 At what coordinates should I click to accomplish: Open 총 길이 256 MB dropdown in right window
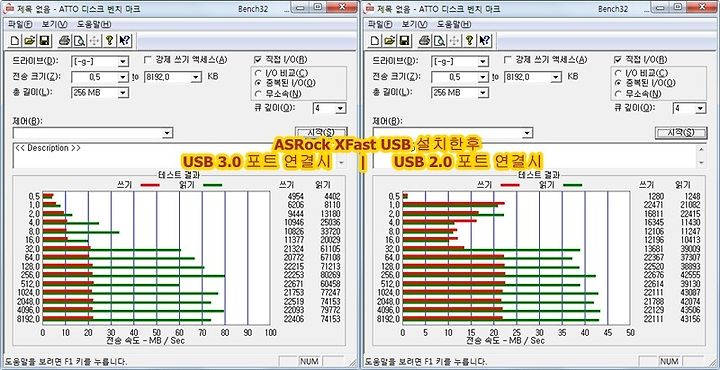483,93
